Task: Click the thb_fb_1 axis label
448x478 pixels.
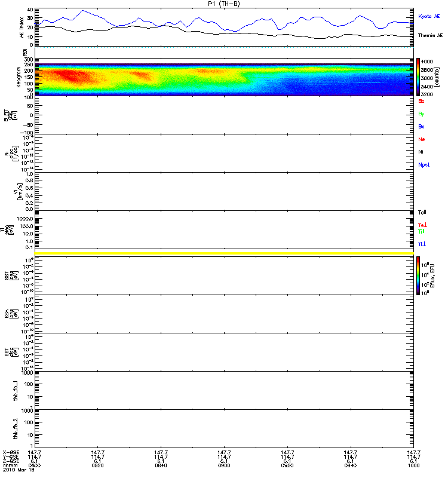Action: tap(16, 391)
